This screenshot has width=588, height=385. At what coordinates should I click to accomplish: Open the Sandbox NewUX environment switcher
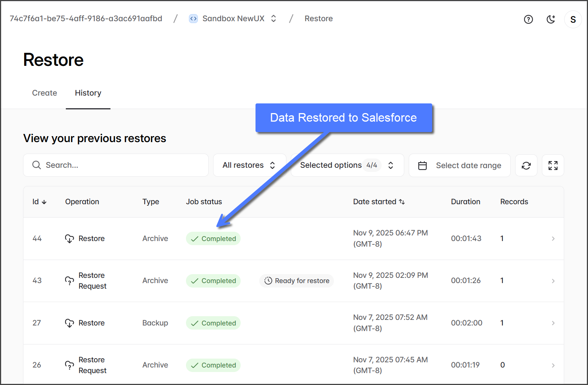[274, 19]
